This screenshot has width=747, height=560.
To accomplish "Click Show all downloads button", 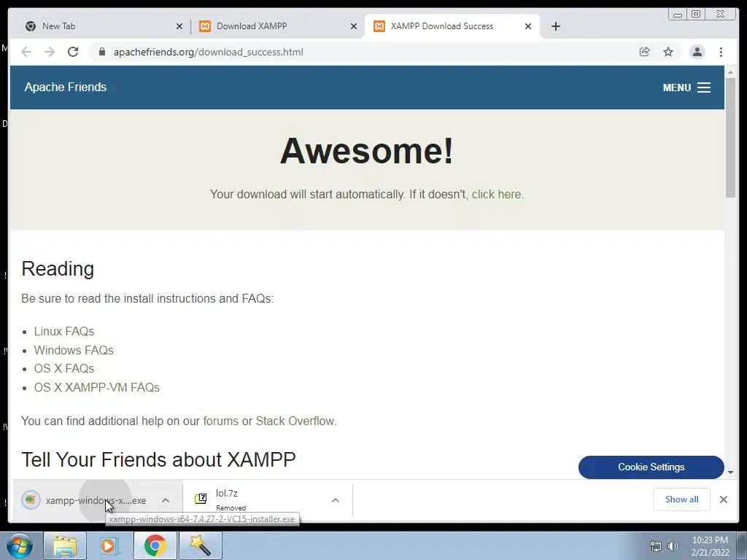I will click(682, 499).
